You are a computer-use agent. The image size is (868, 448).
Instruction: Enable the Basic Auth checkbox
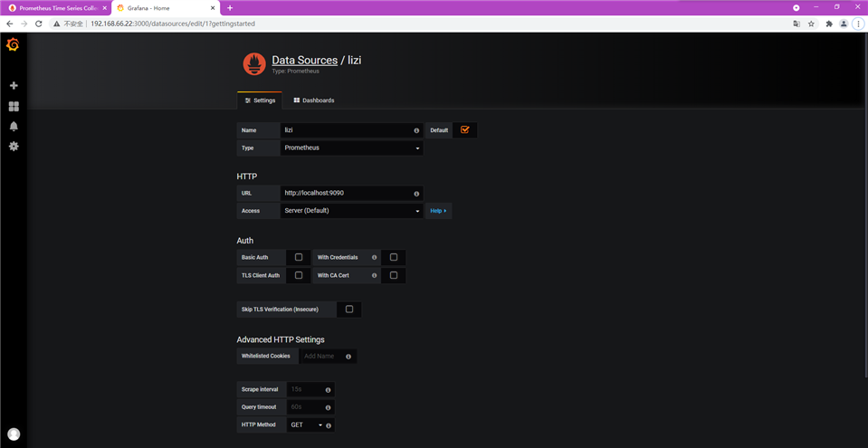point(299,257)
